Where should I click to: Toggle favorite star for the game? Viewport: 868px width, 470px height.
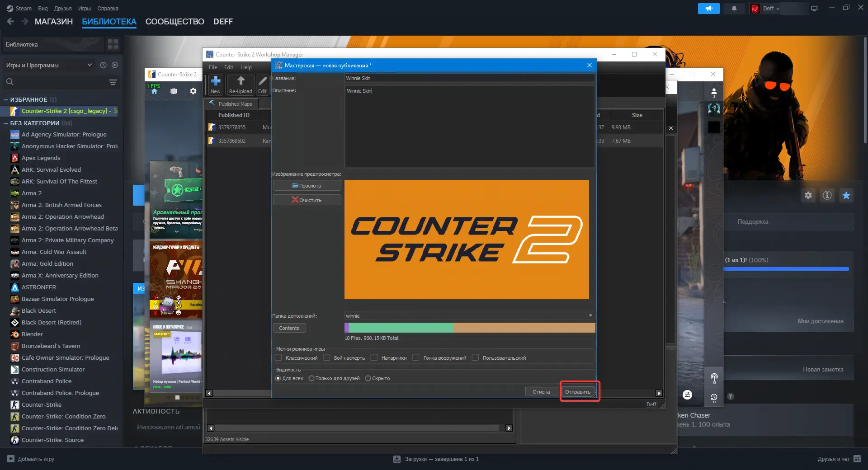[x=846, y=195]
